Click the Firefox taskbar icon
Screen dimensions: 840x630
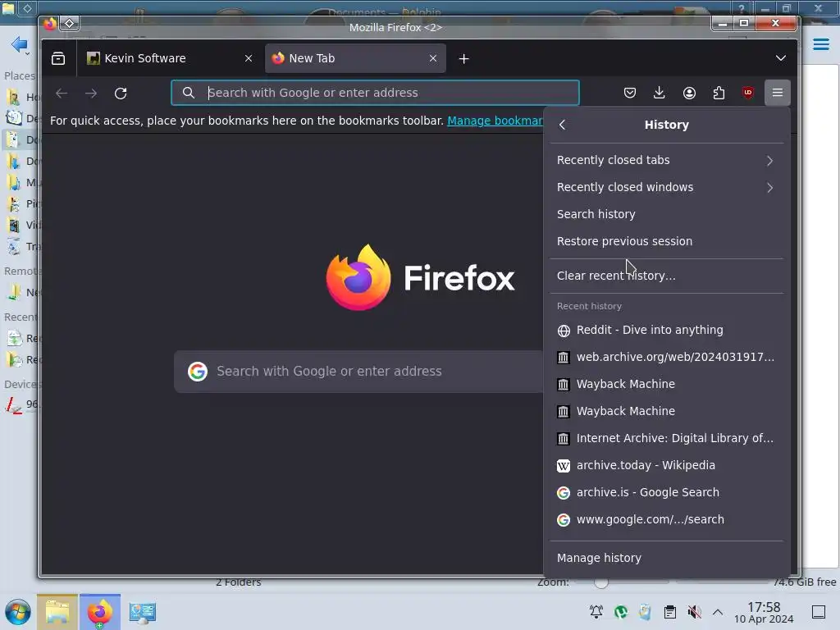[x=99, y=612]
